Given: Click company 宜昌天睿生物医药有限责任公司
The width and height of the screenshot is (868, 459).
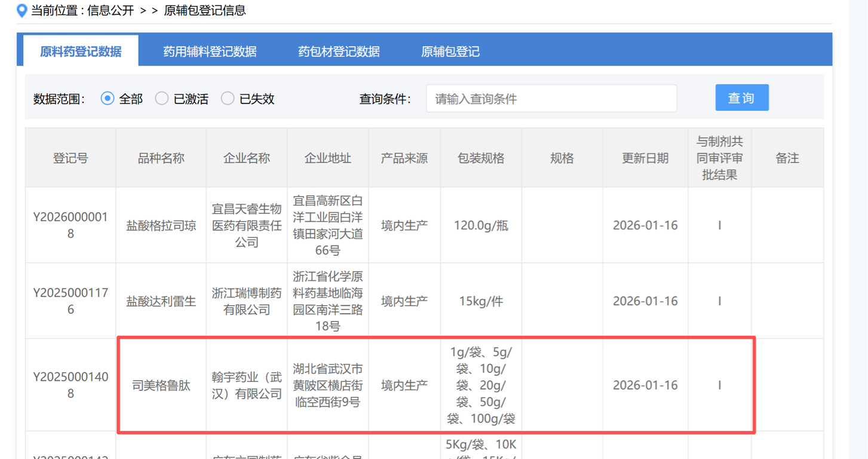Looking at the screenshot, I should (x=247, y=226).
